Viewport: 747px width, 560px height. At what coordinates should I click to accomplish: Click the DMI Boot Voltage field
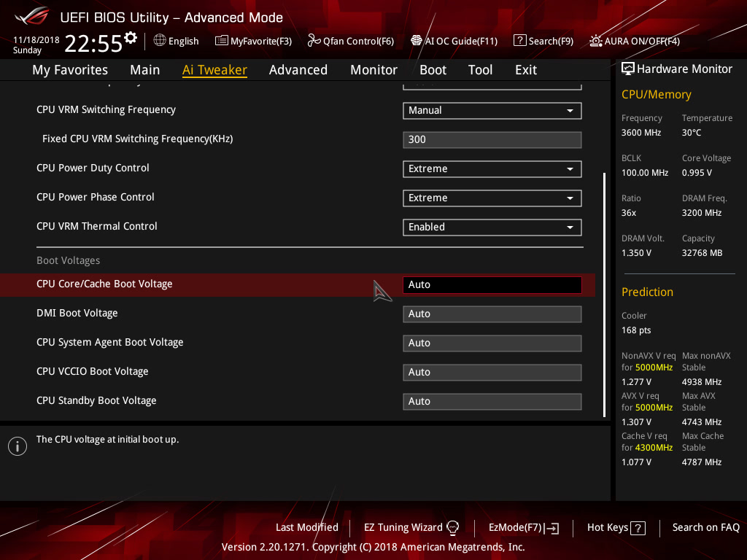492,314
